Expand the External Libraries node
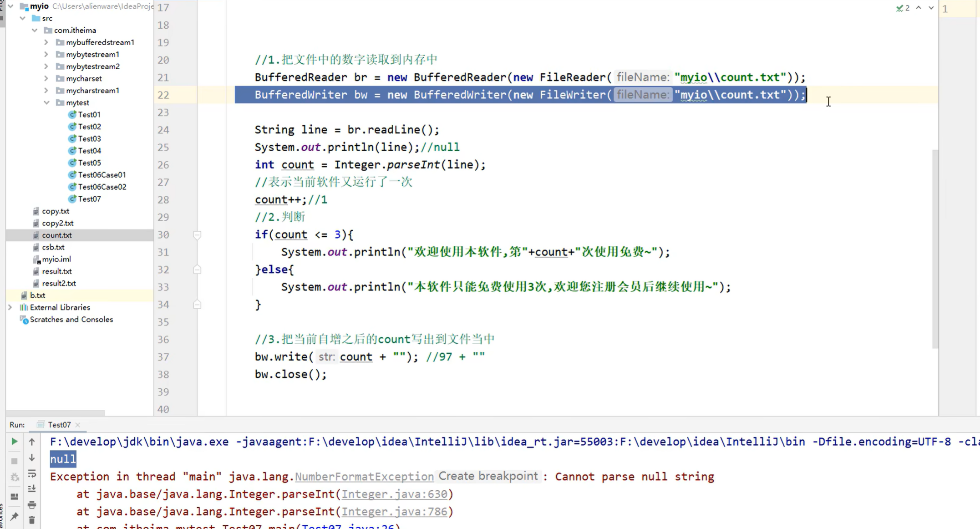The height and width of the screenshot is (529, 980). tap(10, 307)
